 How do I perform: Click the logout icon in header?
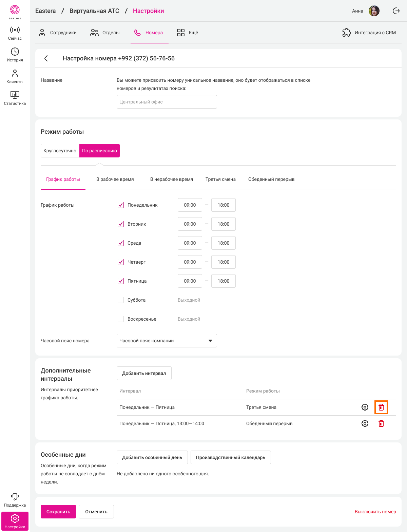coord(396,11)
